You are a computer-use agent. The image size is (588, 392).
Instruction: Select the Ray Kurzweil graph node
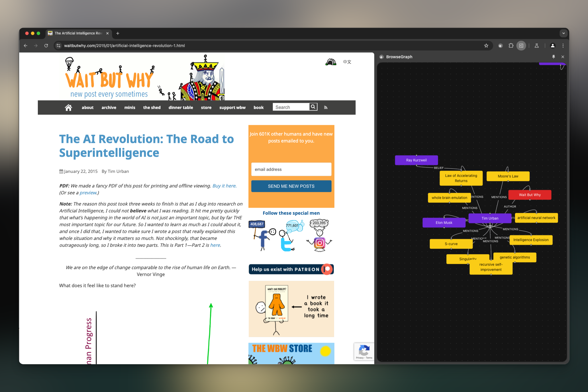(x=416, y=160)
